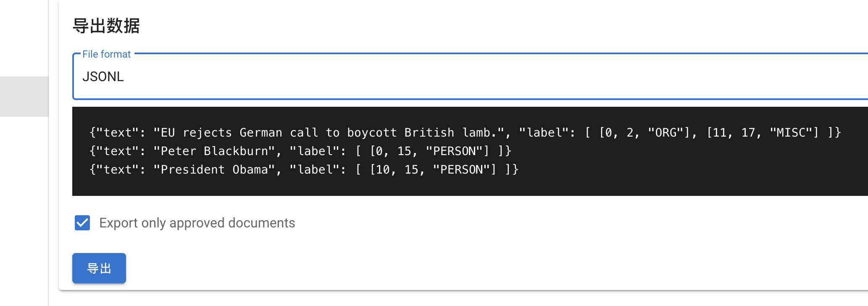The image size is (868, 306).
Task: Click the "MISC" label in first JSON line
Action: (x=794, y=133)
